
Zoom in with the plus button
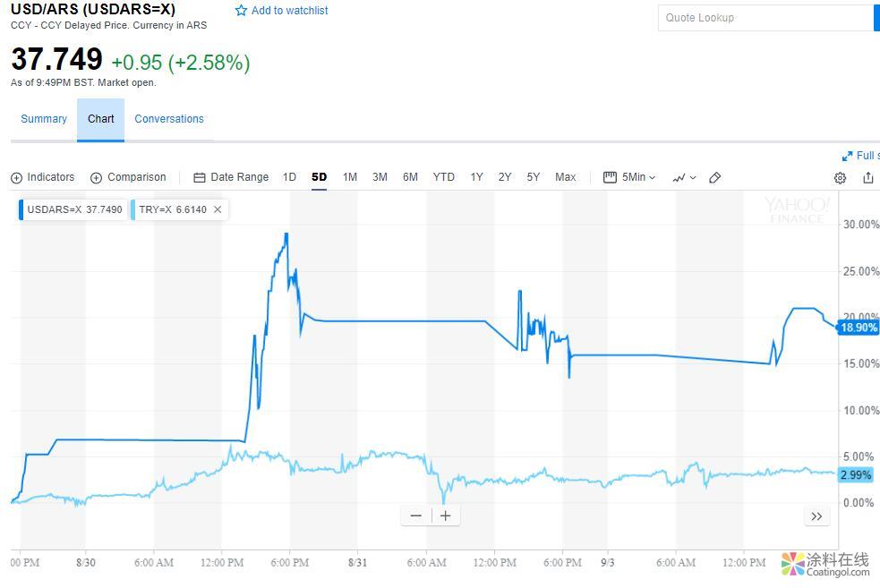click(445, 516)
